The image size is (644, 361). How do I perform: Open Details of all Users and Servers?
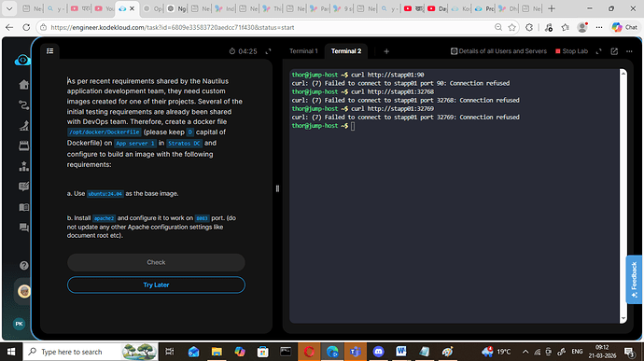pyautogui.click(x=498, y=51)
